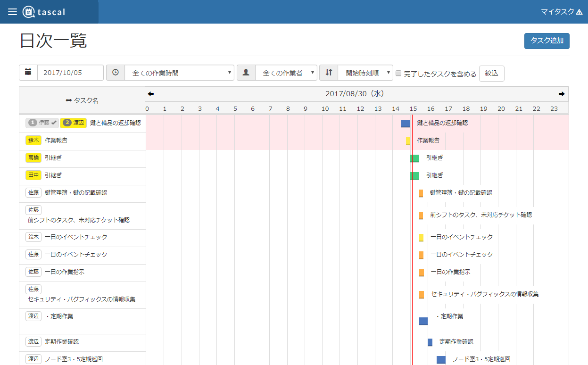Toggle completed 伊藤 assignee badge
This screenshot has height=365, width=588.
tap(42, 123)
